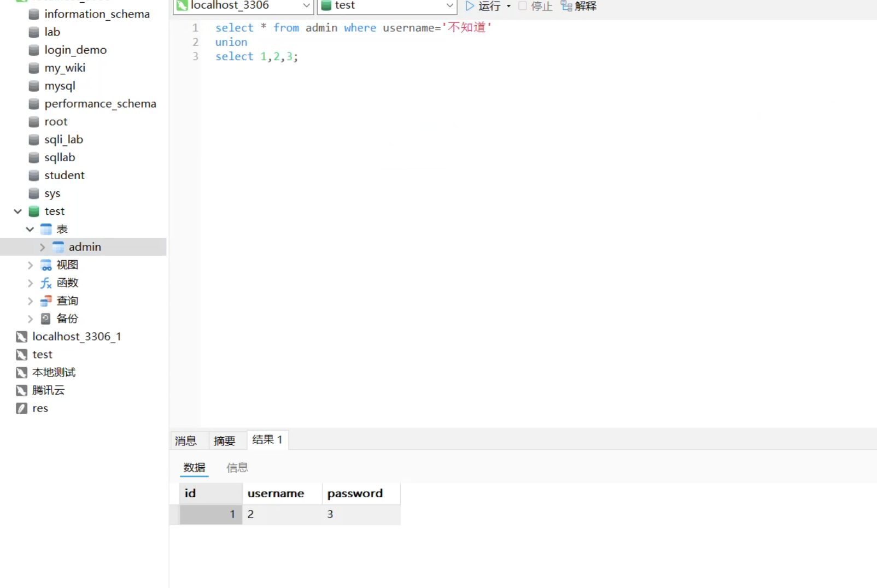Open the Run options dropdown arrow
Viewport: 877px width, 588px height.
point(508,6)
